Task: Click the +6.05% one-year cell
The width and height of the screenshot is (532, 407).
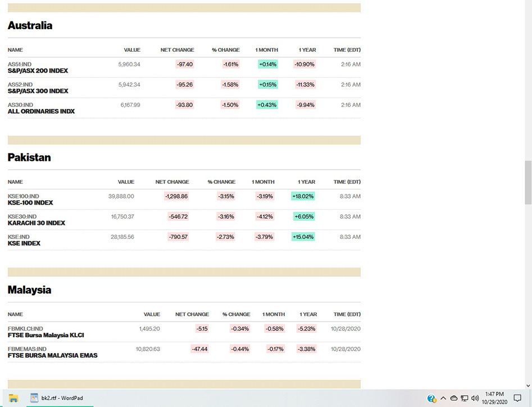Action: coord(304,216)
